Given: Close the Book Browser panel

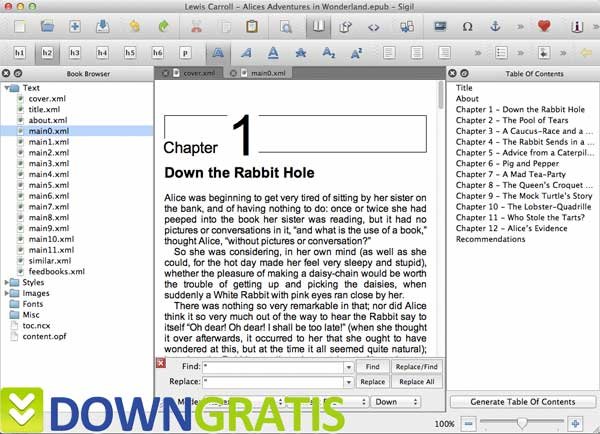Looking at the screenshot, I should 6,73.
